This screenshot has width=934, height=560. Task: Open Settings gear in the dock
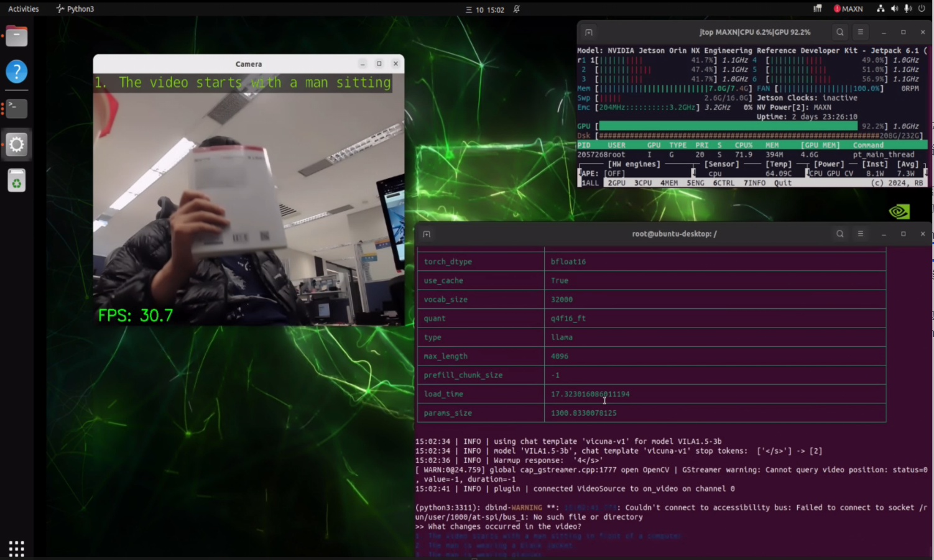[17, 144]
